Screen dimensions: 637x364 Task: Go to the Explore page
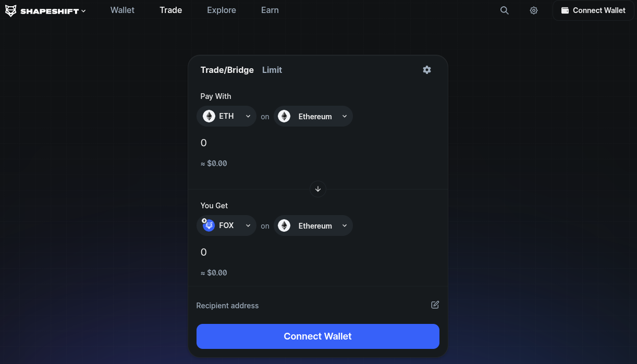pos(222,10)
